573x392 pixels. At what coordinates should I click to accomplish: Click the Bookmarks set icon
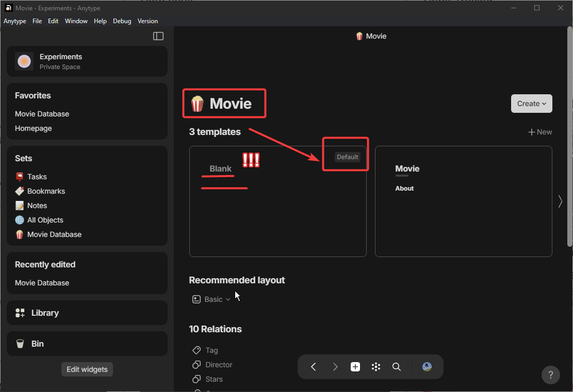[x=20, y=191]
